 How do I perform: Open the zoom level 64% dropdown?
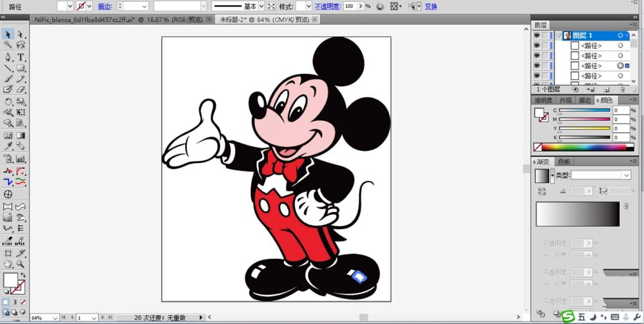55,318
